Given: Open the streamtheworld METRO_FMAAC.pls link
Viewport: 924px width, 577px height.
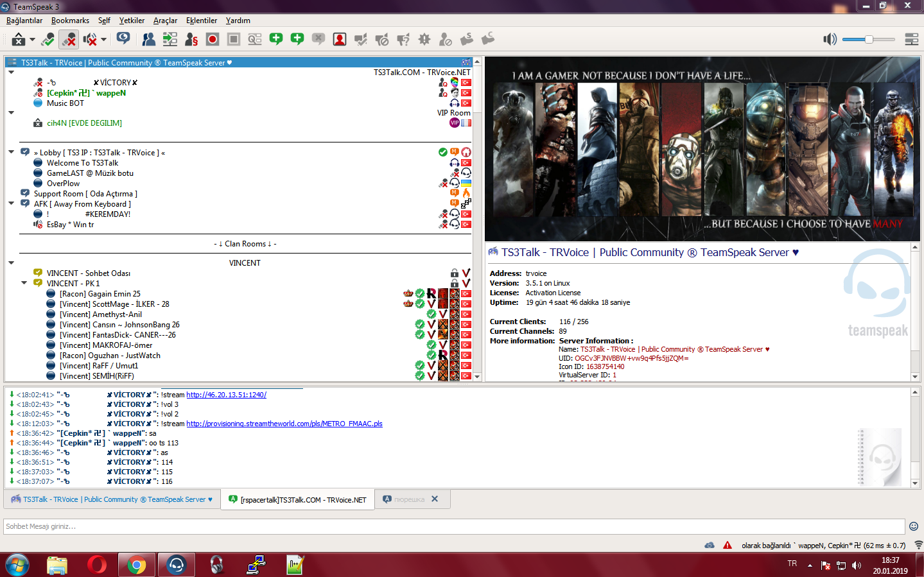Looking at the screenshot, I should (x=284, y=424).
